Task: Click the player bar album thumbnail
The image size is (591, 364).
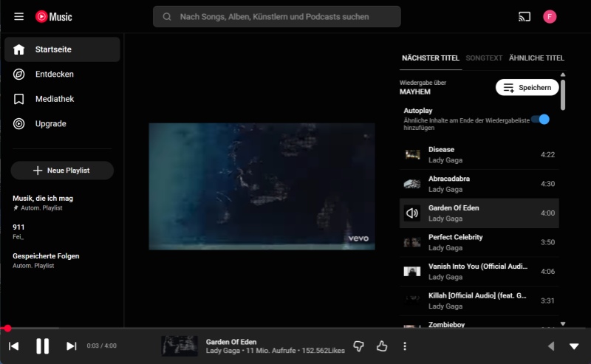Action: coord(180,346)
